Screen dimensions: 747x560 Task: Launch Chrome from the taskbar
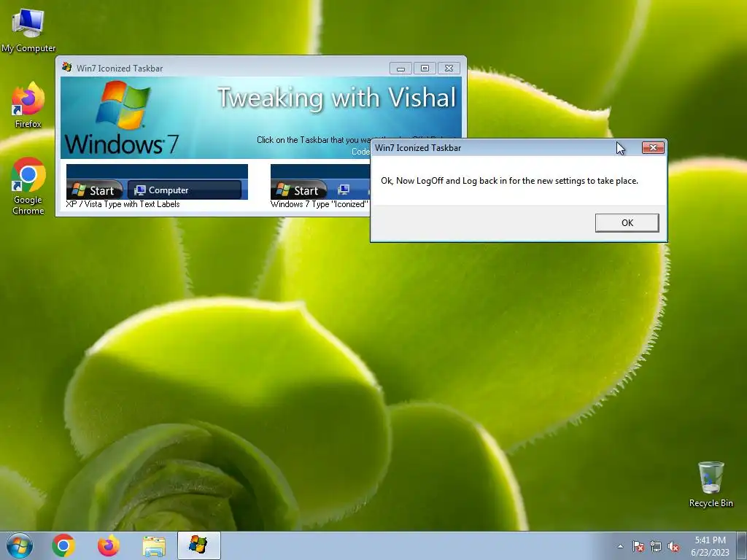(63, 545)
